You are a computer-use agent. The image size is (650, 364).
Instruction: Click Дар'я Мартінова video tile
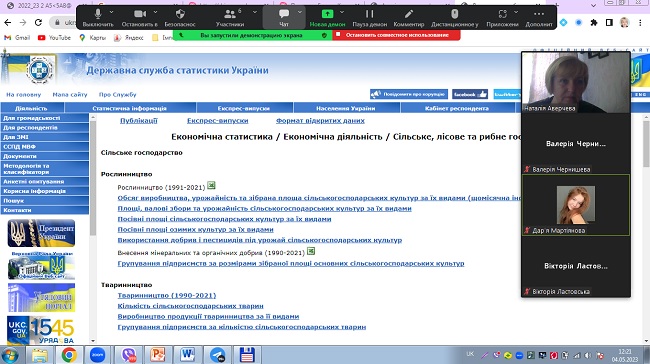(x=576, y=206)
